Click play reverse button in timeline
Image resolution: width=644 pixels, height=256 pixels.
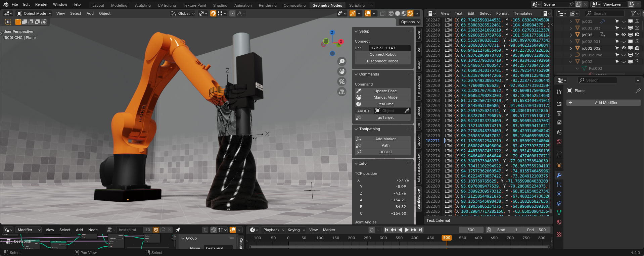pyautogui.click(x=400, y=230)
